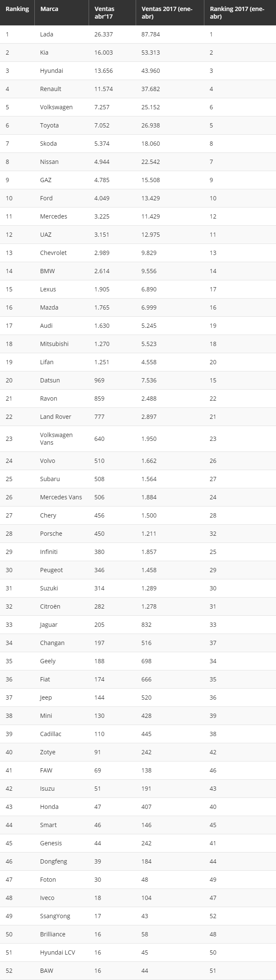The image size is (276, 980).
Task: Select the Volkswagen brand cell in row 5
Action: point(56,107)
